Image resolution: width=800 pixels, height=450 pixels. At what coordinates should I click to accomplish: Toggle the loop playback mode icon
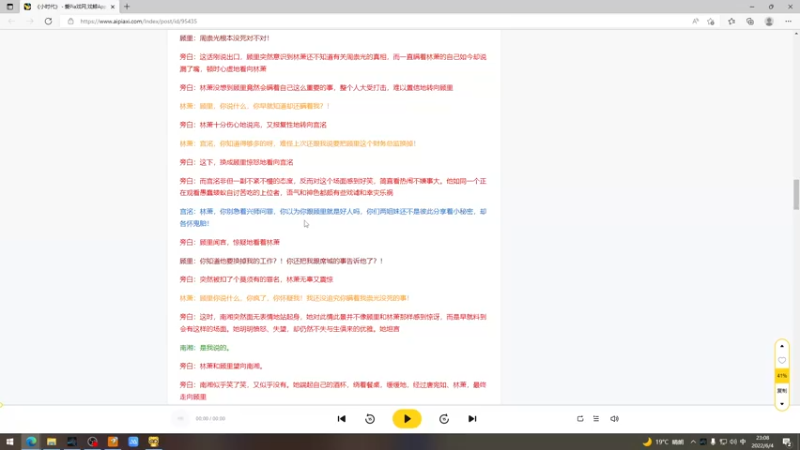(580, 419)
